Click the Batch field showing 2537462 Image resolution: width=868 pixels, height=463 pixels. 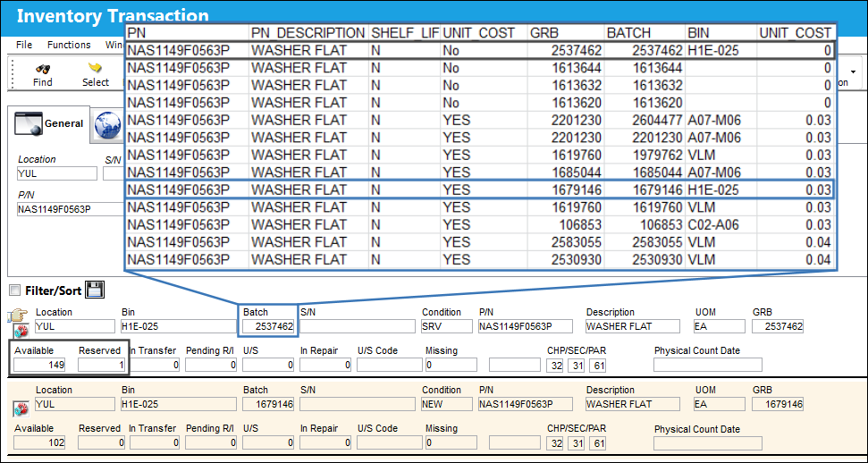268,326
